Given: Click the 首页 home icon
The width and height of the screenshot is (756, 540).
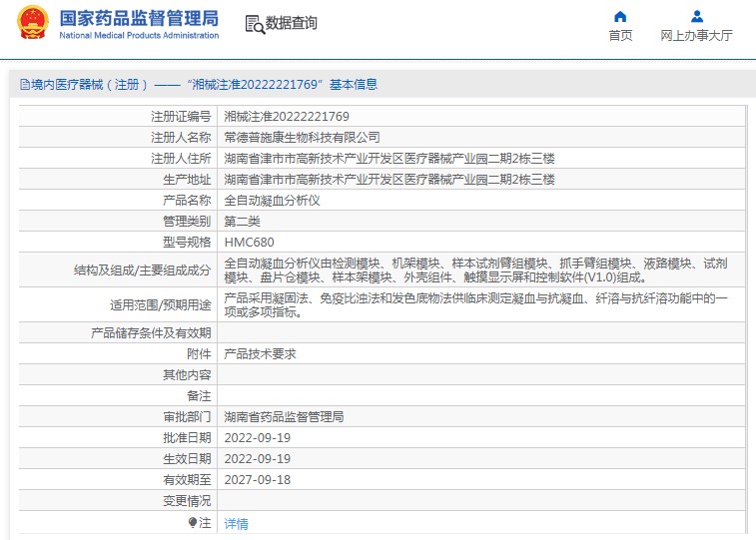Looking at the screenshot, I should click(x=620, y=17).
